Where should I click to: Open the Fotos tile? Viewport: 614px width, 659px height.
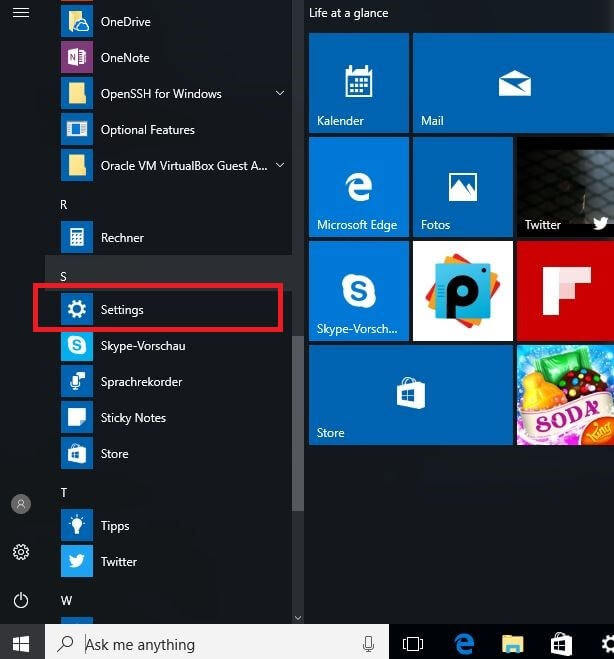463,187
